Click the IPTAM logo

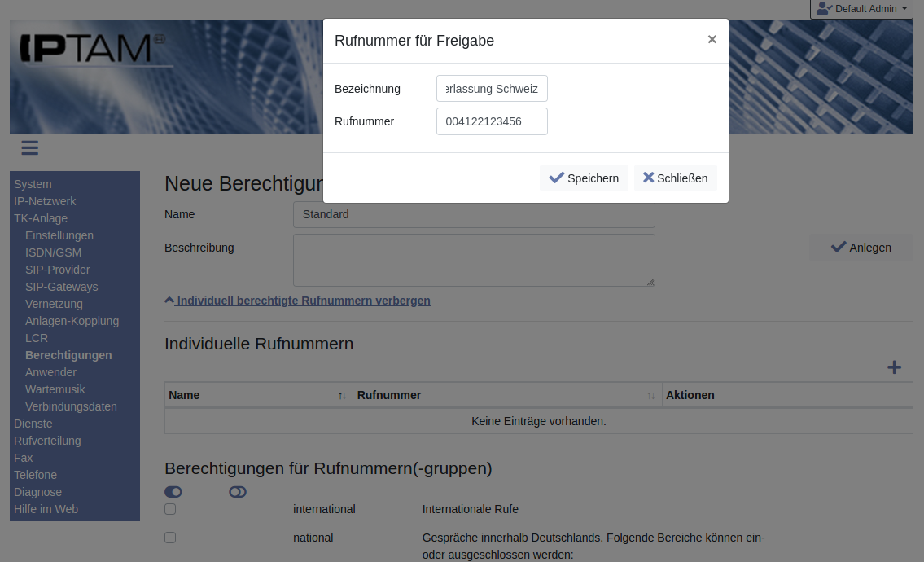coord(91,50)
